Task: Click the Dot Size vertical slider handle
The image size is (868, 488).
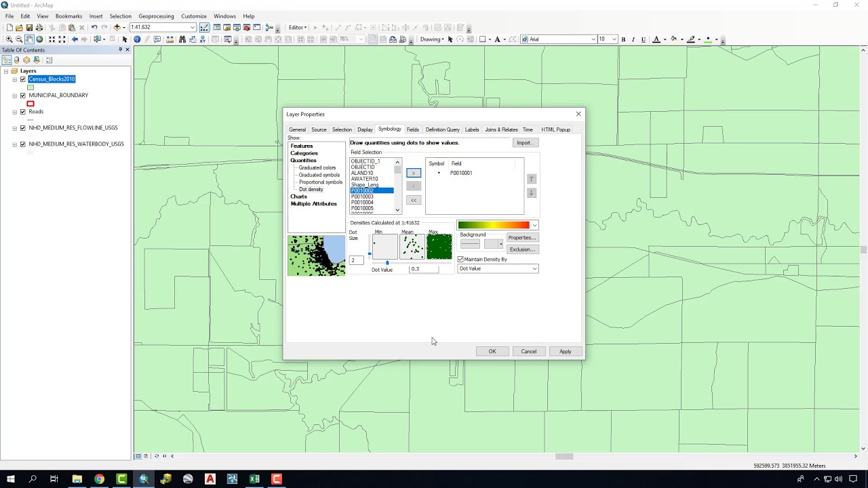Action: pyautogui.click(x=370, y=254)
